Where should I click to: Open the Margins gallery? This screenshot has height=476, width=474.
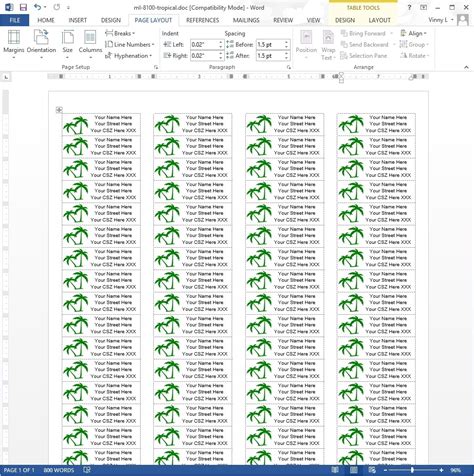click(x=14, y=44)
